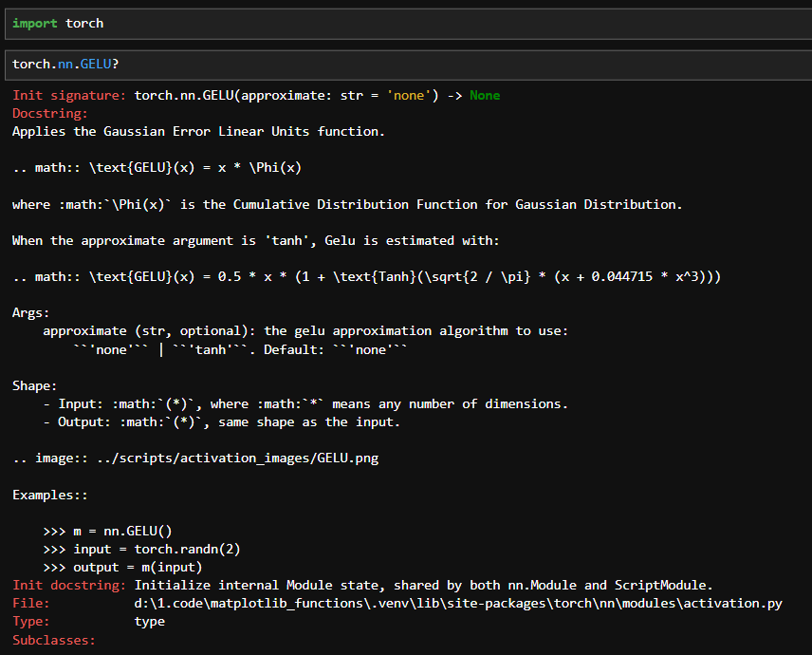
Task: Open the activation.py file path
Action: 458,603
